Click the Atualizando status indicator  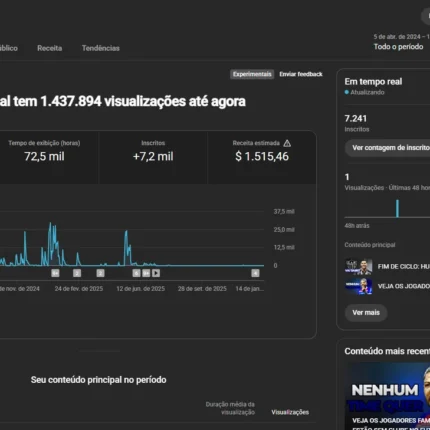364,92
